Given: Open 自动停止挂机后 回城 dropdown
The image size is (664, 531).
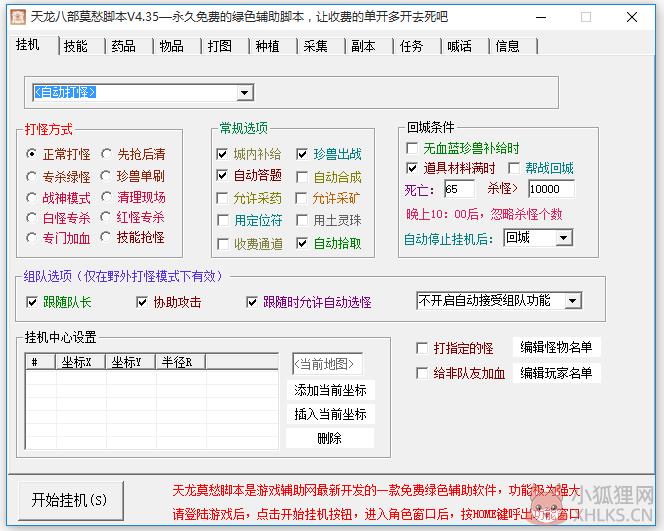Looking at the screenshot, I should tap(564, 238).
